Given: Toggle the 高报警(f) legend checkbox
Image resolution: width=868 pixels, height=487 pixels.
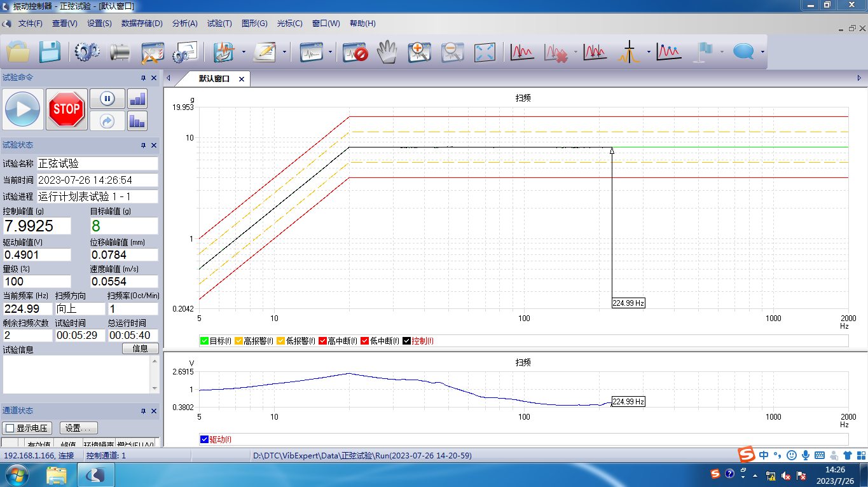Looking at the screenshot, I should 239,341.
